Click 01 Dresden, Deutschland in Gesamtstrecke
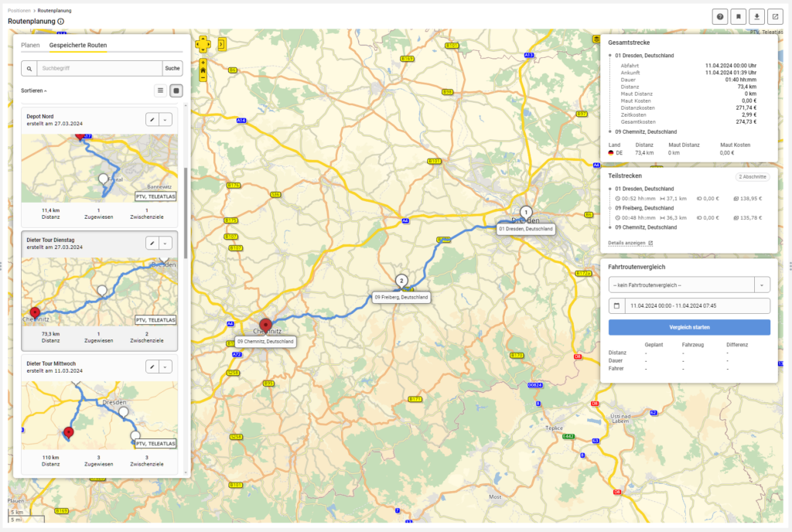 (x=644, y=56)
